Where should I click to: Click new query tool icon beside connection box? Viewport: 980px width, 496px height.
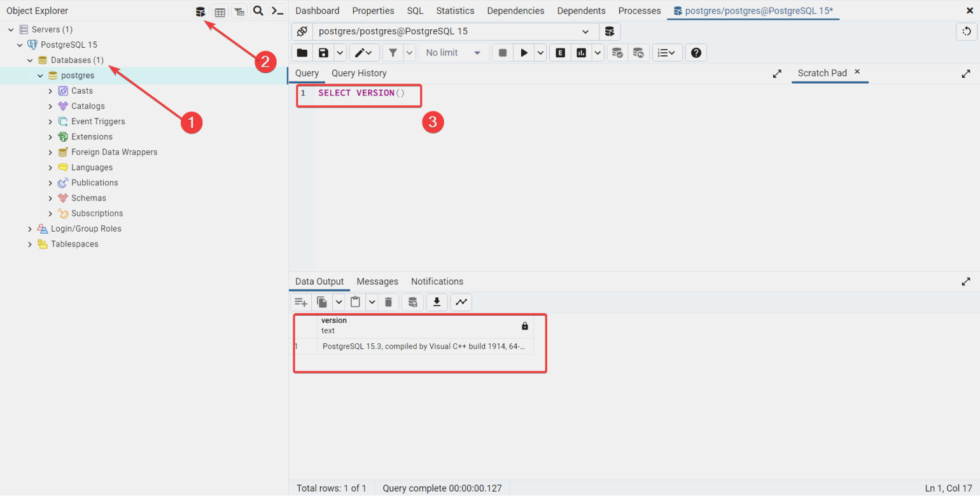coord(610,31)
